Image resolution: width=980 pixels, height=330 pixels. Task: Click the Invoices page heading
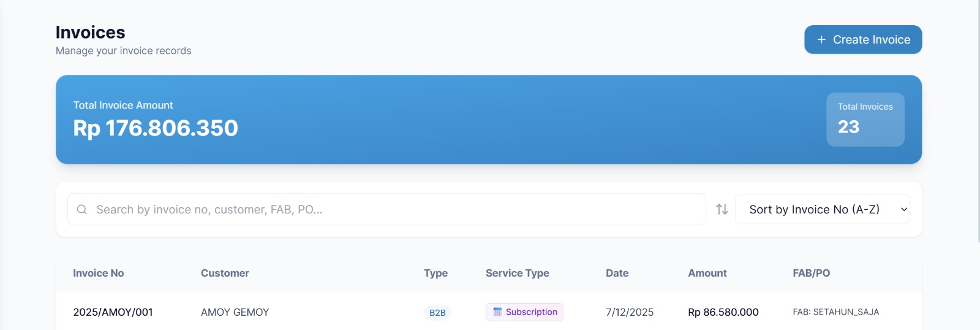point(90,32)
